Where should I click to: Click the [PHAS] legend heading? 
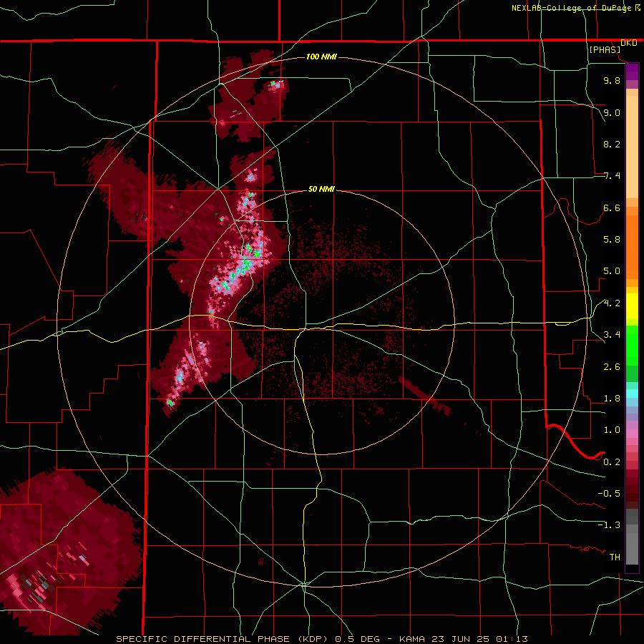tap(605, 49)
